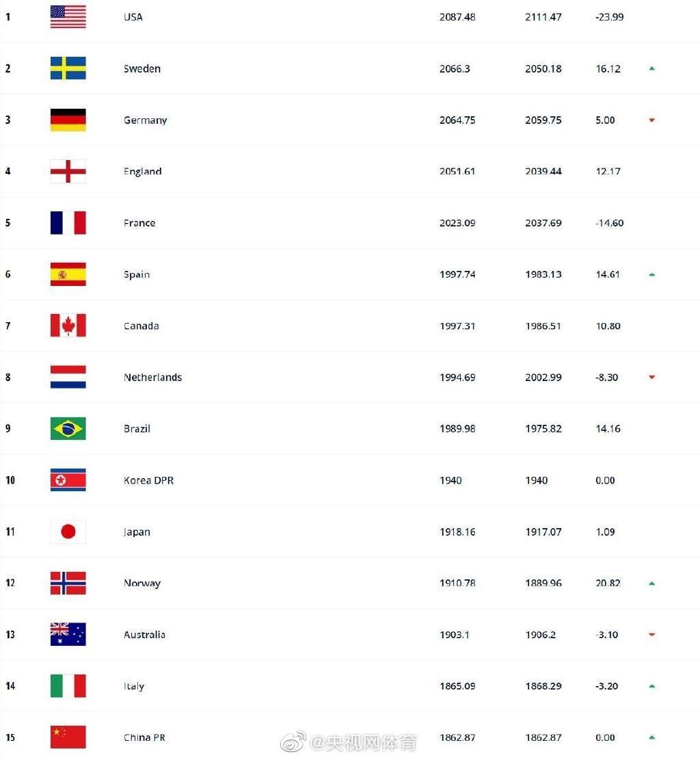The height and width of the screenshot is (760, 700).
Task: Open the France team name
Action: coord(139,223)
